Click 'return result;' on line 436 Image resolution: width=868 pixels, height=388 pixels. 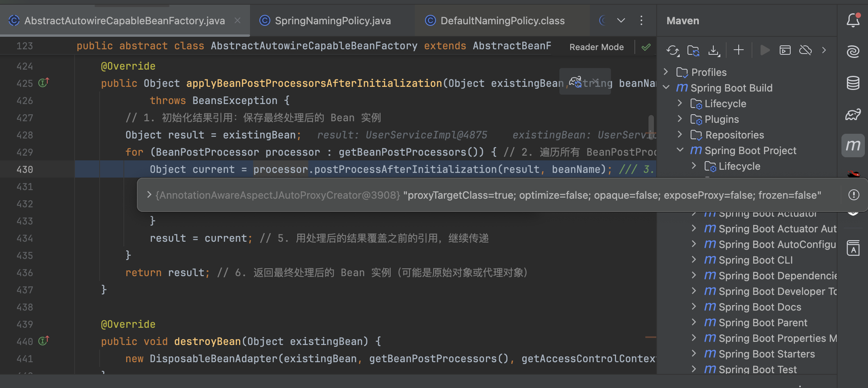click(167, 273)
